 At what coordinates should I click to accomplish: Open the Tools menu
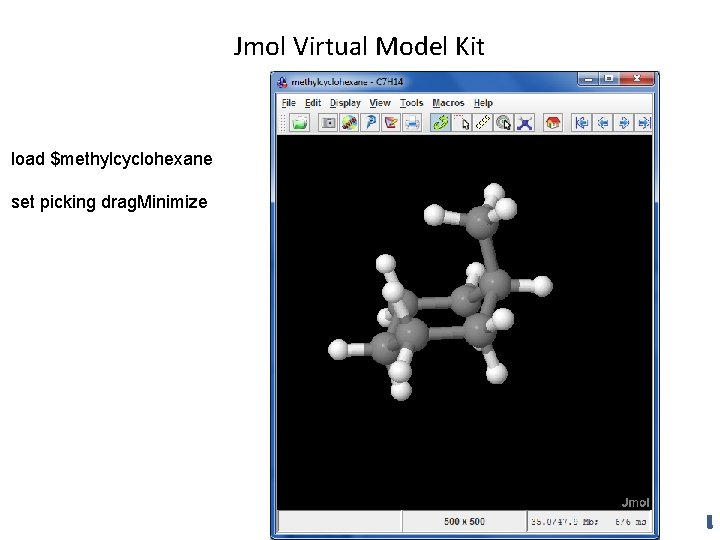tap(411, 103)
